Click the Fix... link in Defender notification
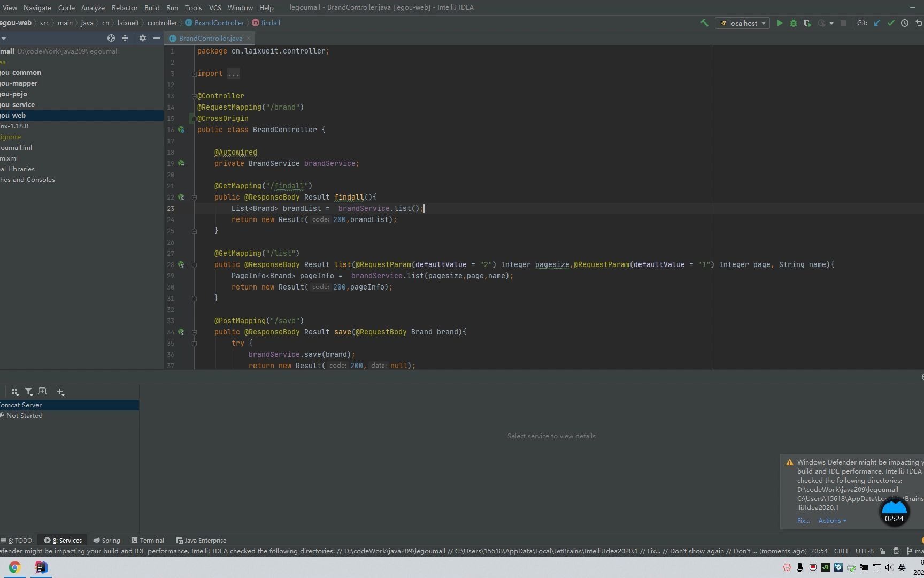This screenshot has height=578, width=924. [x=803, y=521]
